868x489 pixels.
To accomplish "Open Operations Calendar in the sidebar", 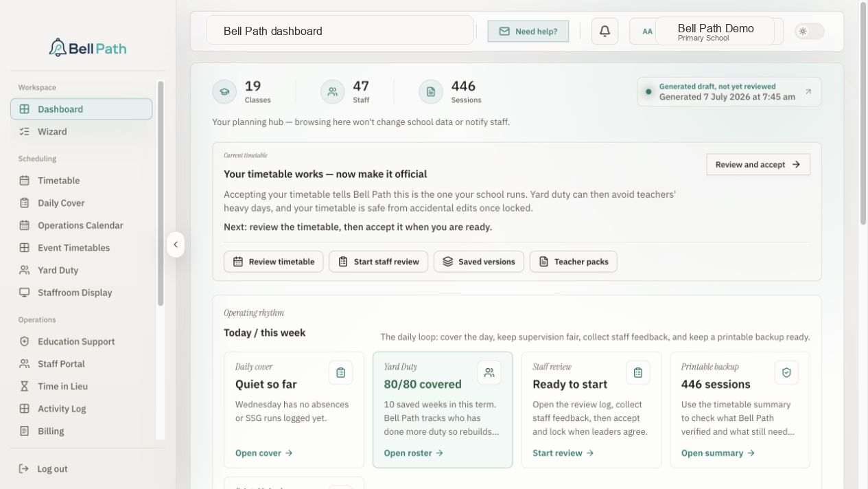I will (x=81, y=225).
